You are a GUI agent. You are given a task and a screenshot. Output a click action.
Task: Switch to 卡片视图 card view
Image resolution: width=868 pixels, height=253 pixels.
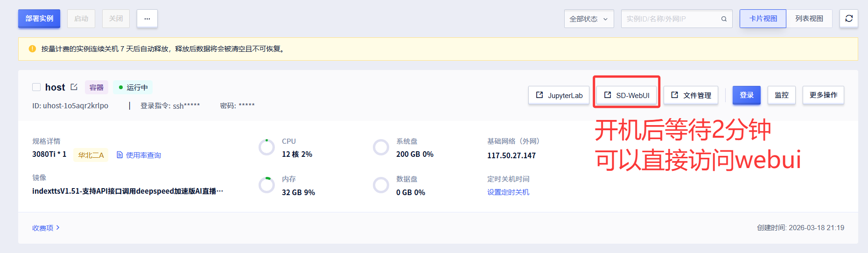click(763, 19)
